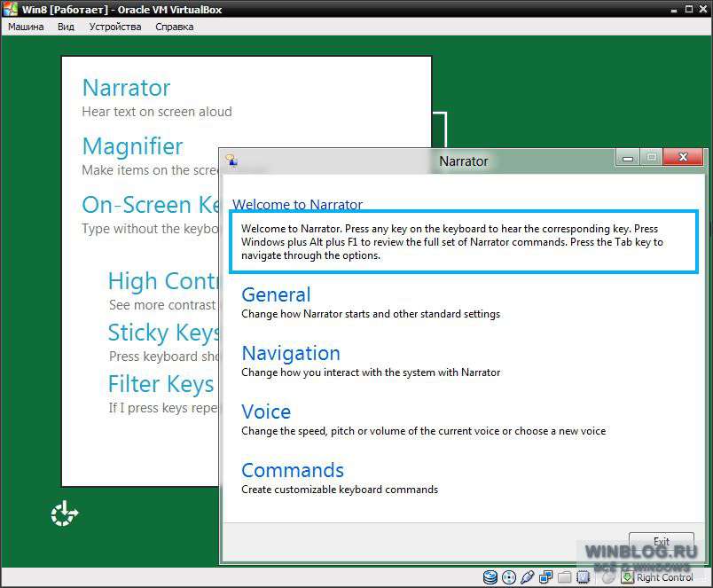This screenshot has width=713, height=588.
Task: Click the VirtualBox icon in the title bar
Action: [x=10, y=9]
